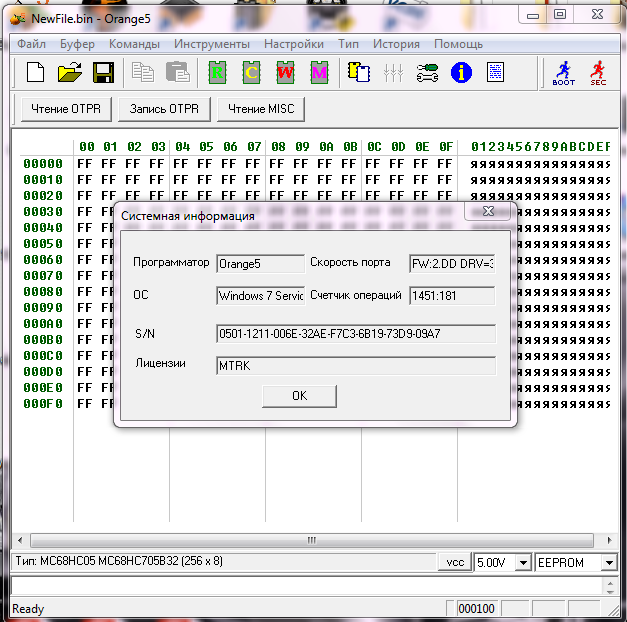
Task: Click the right arrow of horizontal scrollbar
Action: pos(609,540)
